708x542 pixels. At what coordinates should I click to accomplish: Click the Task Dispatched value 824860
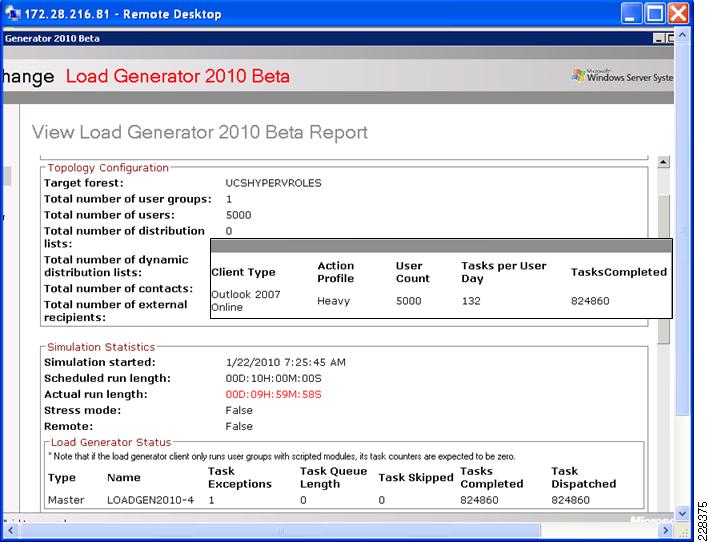570,500
